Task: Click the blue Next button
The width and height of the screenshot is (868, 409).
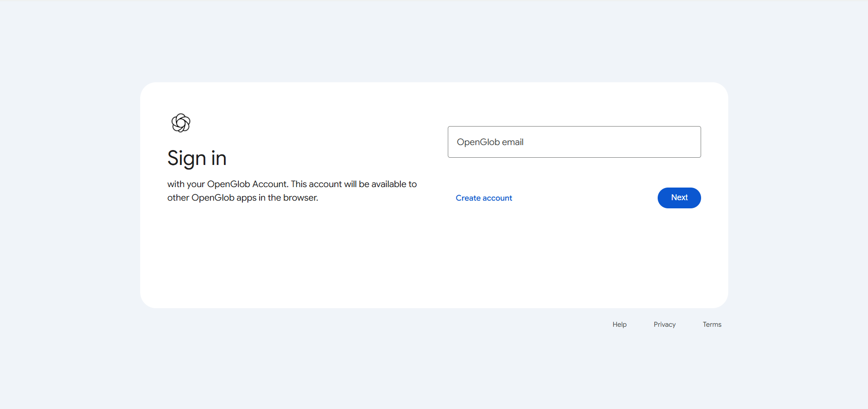Action: (679, 198)
